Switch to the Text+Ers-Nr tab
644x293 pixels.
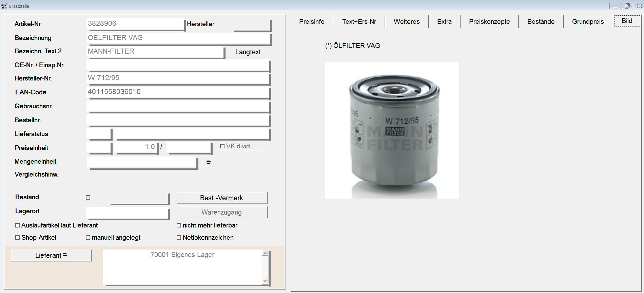point(359,21)
